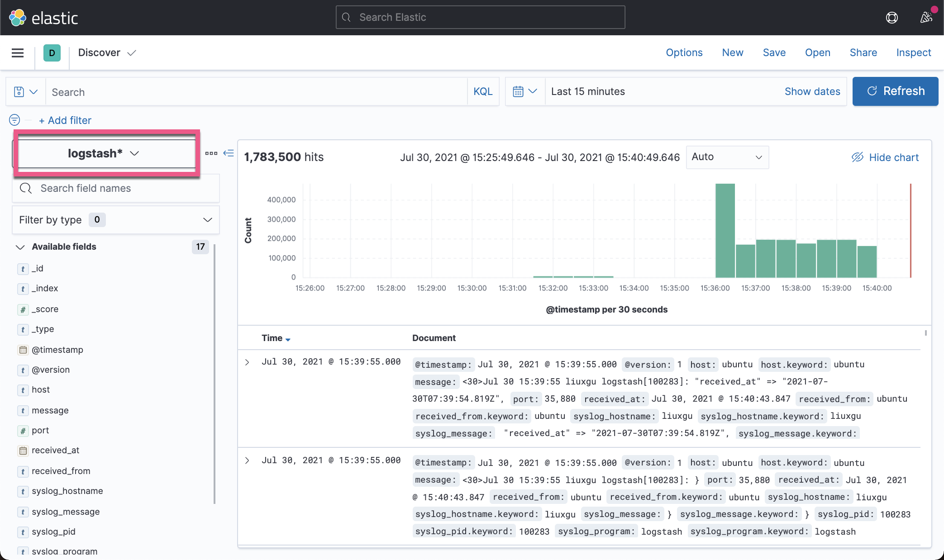Screen dimensions: 944x560
Task: Open the alerts notification bell icon
Action: pos(926,17)
